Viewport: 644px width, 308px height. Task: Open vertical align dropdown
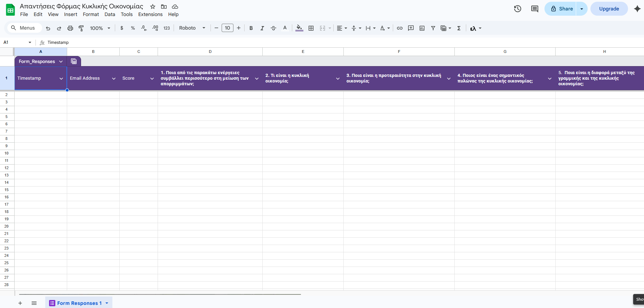click(356, 28)
